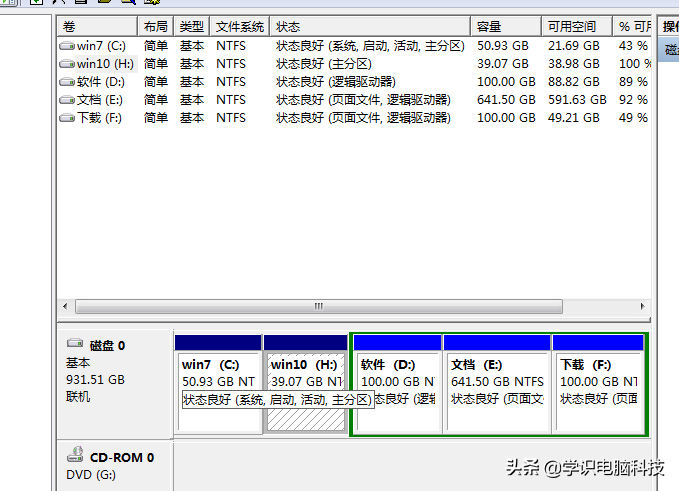Click the 简单 layout cell in 文档 (E:) row

tap(156, 100)
